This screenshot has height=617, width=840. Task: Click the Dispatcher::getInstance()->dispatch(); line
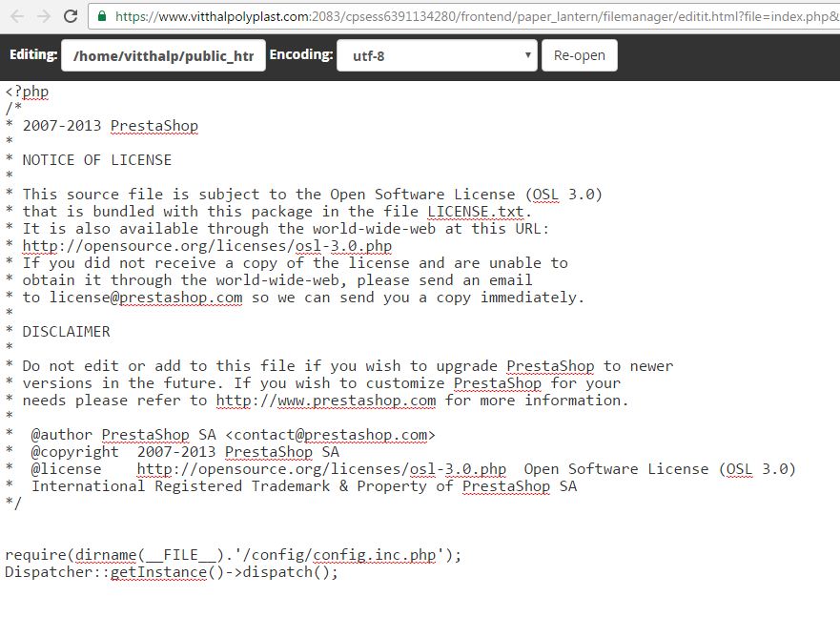point(172,572)
